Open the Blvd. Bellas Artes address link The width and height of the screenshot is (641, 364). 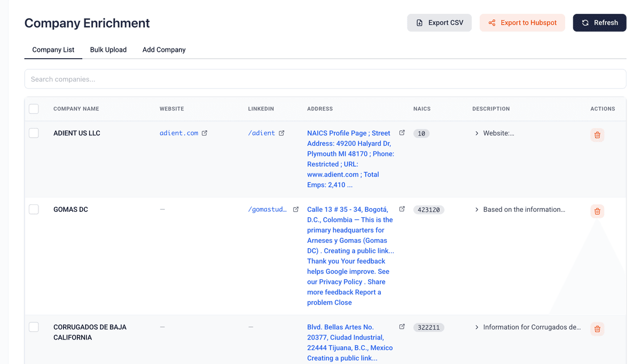(350, 343)
